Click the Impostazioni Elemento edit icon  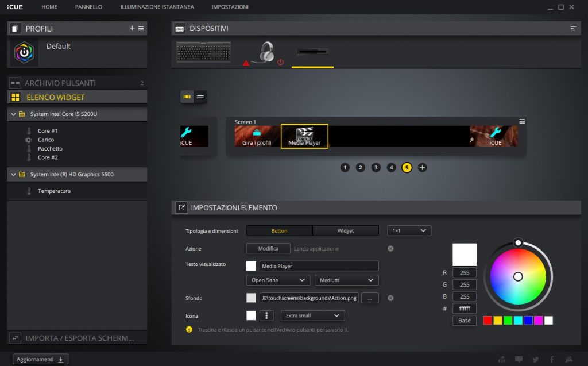[x=182, y=207]
